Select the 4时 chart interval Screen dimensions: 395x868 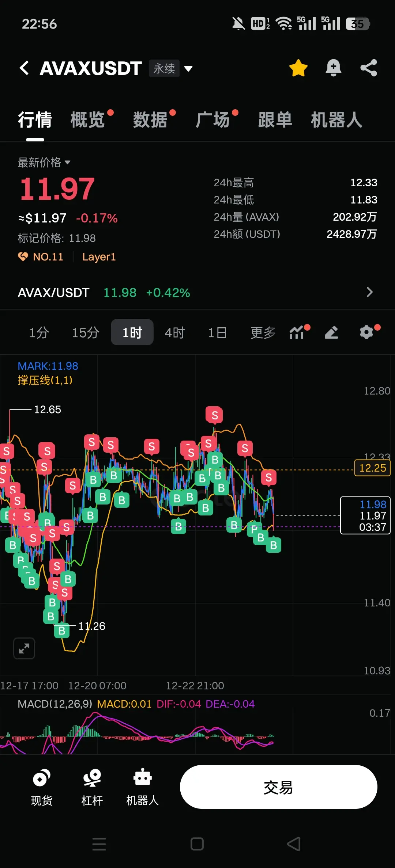[175, 332]
